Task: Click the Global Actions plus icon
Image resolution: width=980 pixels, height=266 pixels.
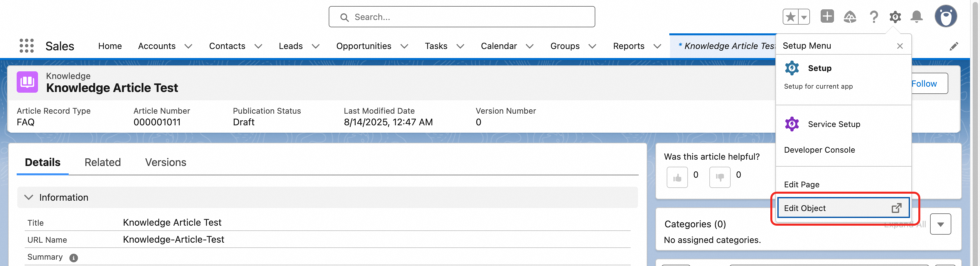Action: (x=827, y=16)
